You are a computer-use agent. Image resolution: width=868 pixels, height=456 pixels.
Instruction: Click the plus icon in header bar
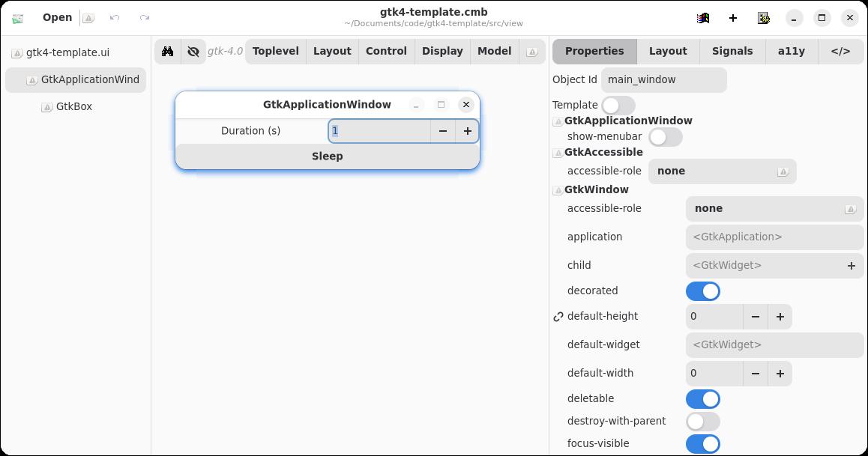click(x=733, y=17)
